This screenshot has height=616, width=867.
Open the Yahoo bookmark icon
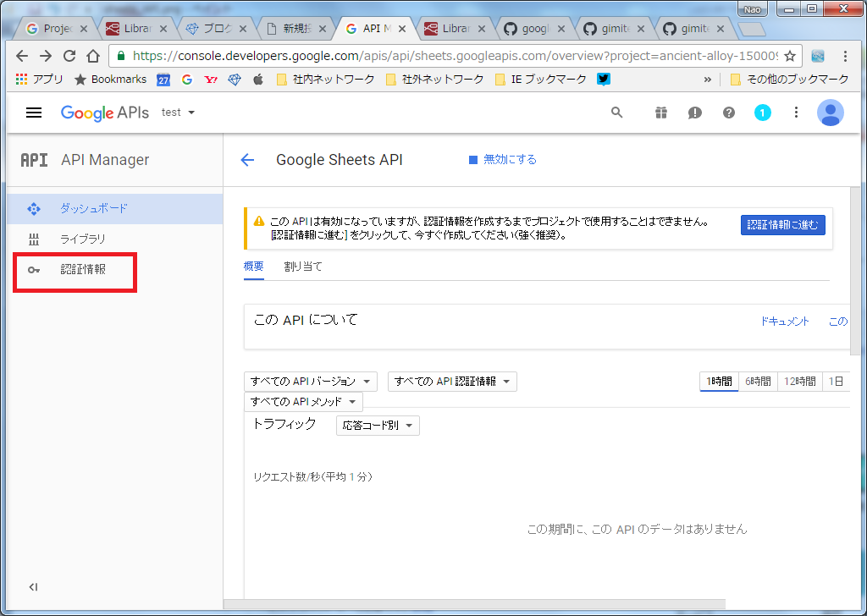(x=211, y=80)
